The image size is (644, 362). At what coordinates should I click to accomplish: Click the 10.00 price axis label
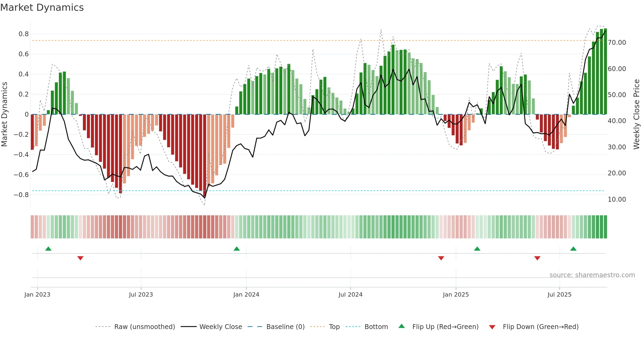[x=617, y=200]
